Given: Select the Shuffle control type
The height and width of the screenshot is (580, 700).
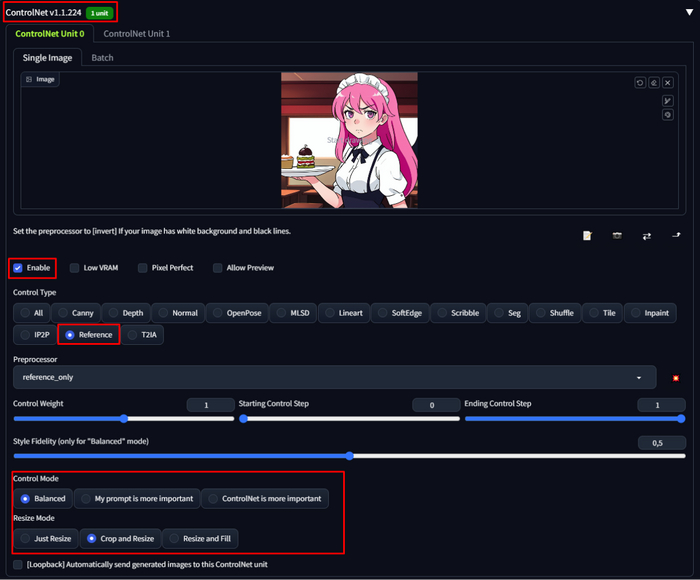Looking at the screenshot, I should point(555,313).
